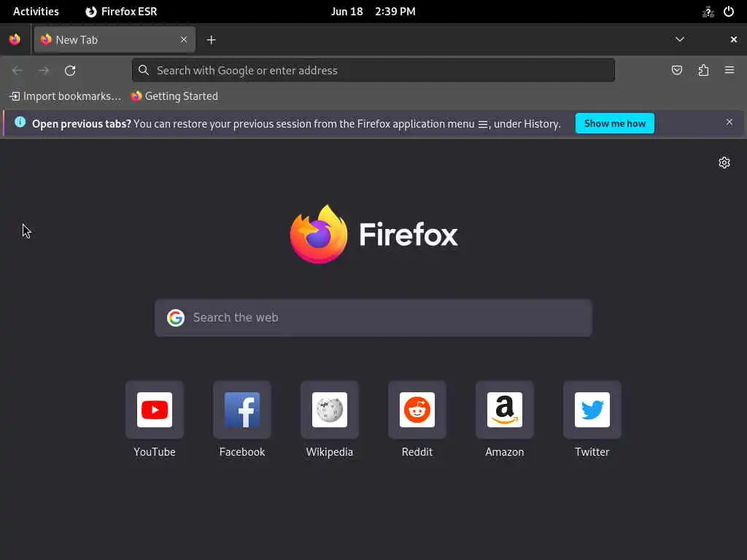Close the New Tab tab
747x560 pixels.
[183, 39]
